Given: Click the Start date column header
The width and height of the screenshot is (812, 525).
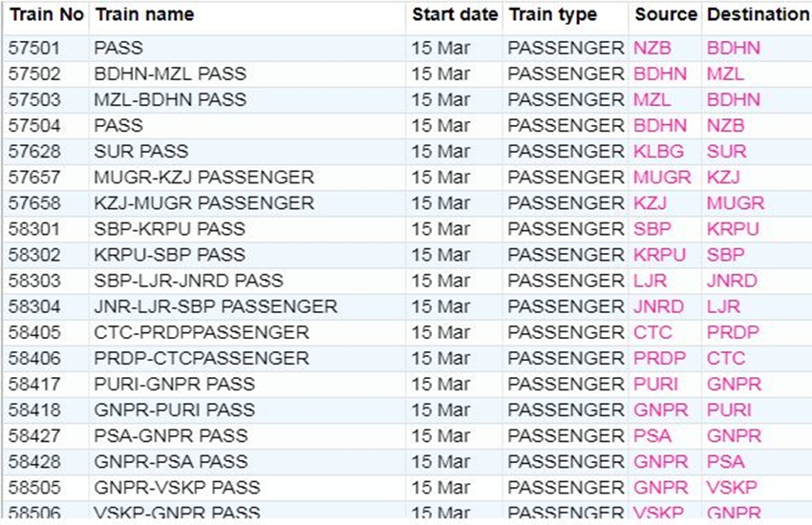Looking at the screenshot, I should pos(455,15).
